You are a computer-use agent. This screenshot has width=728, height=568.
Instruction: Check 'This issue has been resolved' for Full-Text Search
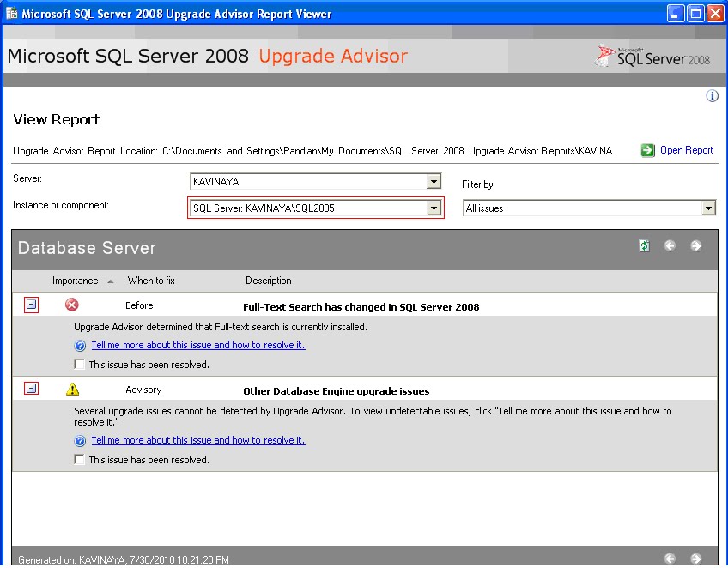[x=79, y=363]
